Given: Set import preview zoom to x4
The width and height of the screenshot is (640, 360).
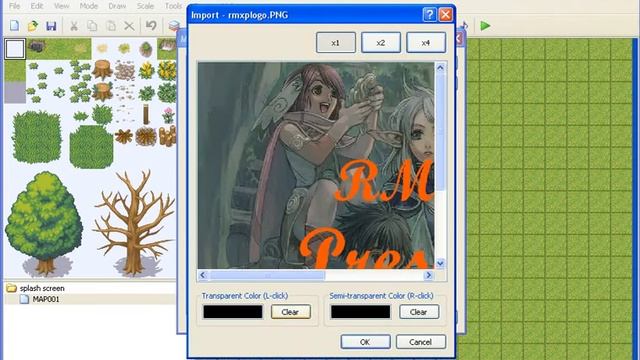Looking at the screenshot, I should (x=426, y=42).
